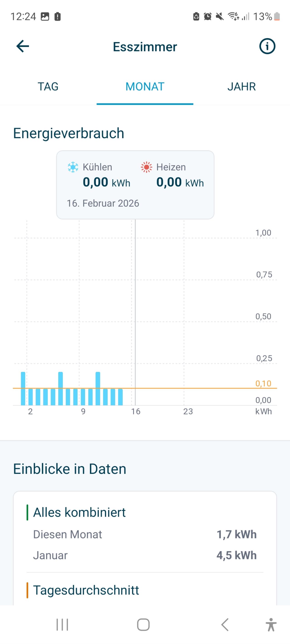Tap the Tagesdurchschnitt heading
This screenshot has height=644, width=290.
(x=86, y=590)
